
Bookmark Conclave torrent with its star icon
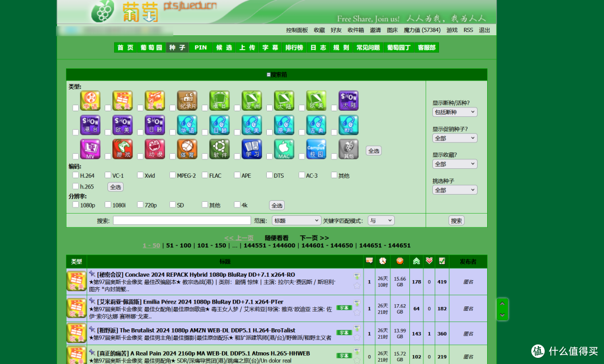(357, 285)
